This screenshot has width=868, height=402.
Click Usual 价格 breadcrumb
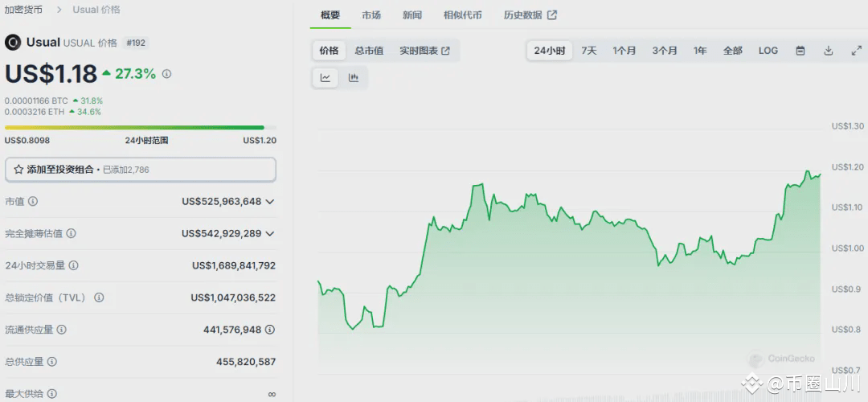click(96, 10)
